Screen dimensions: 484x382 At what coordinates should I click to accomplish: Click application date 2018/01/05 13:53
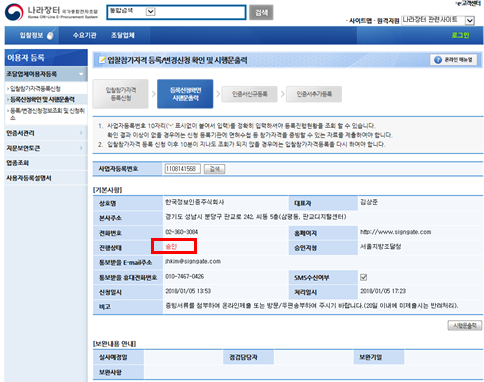[x=188, y=291]
